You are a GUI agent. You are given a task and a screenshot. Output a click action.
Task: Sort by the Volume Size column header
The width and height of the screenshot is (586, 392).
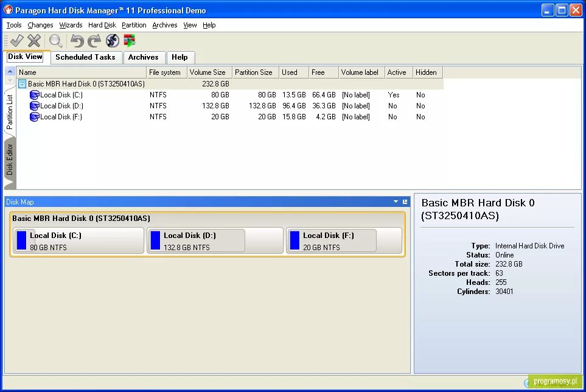pyautogui.click(x=210, y=72)
